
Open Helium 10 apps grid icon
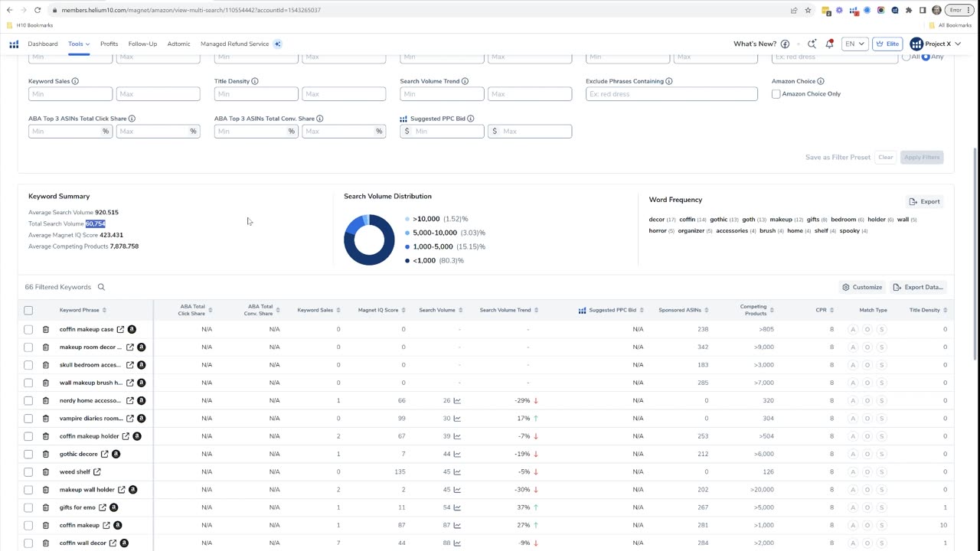point(14,44)
